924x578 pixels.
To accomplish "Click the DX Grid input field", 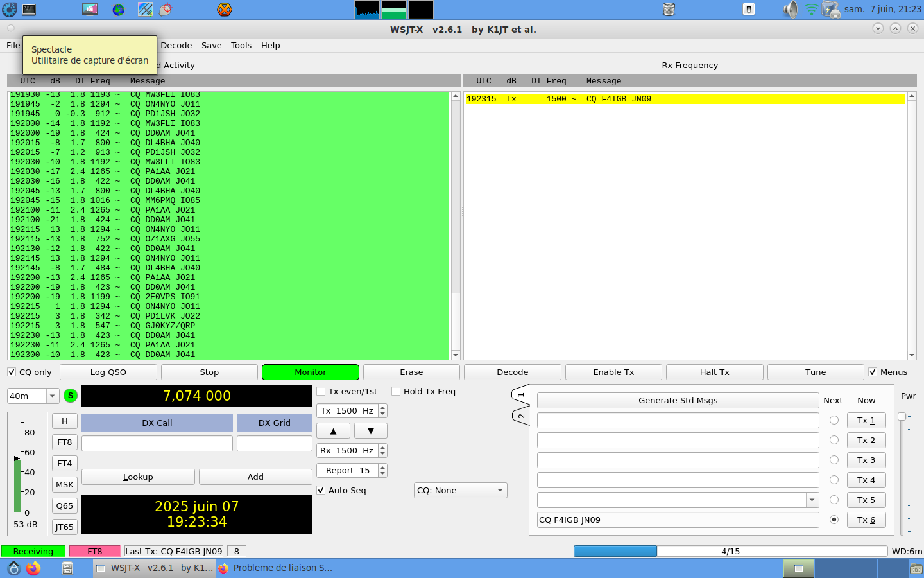I will [275, 444].
